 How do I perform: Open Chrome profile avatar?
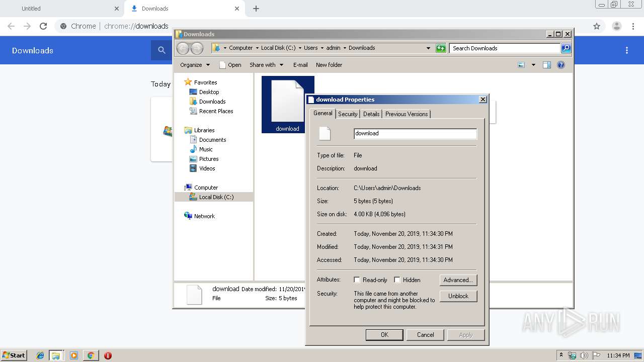pos(616,26)
